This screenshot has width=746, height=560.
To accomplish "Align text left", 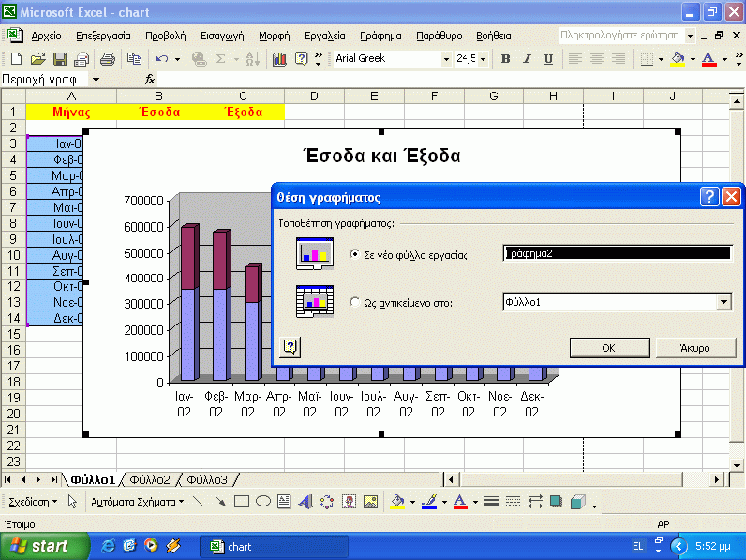I will pos(575,59).
